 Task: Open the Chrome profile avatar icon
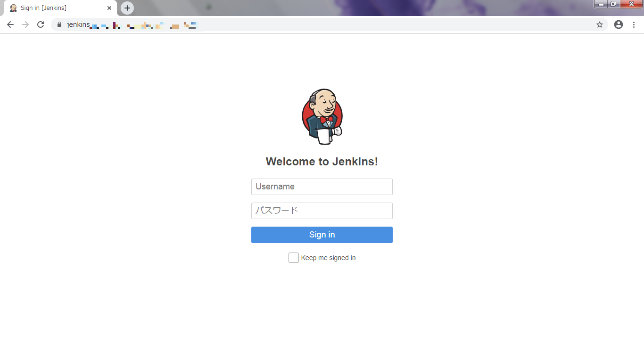(619, 24)
